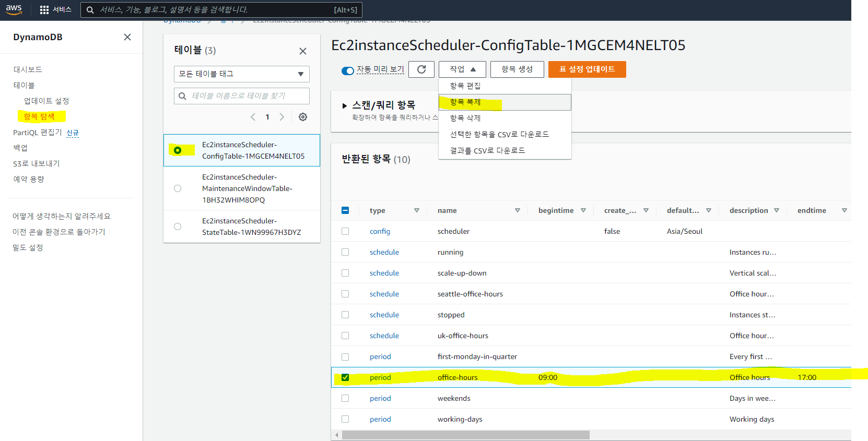Check the weekends period row checkbox
This screenshot has height=441, width=868.
pyautogui.click(x=345, y=398)
